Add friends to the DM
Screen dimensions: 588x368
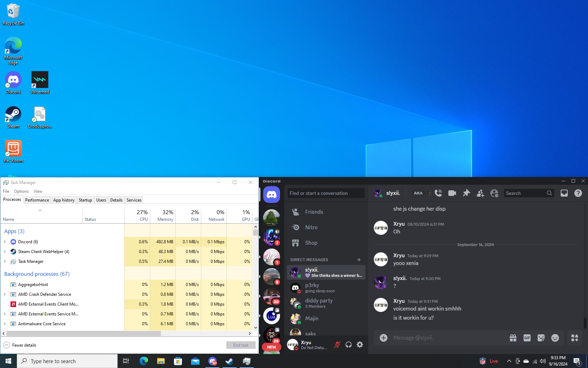coord(480,193)
